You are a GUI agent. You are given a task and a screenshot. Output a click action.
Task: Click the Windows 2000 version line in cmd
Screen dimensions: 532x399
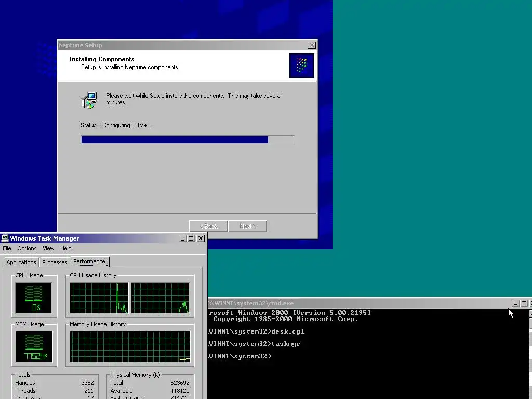tap(289, 313)
